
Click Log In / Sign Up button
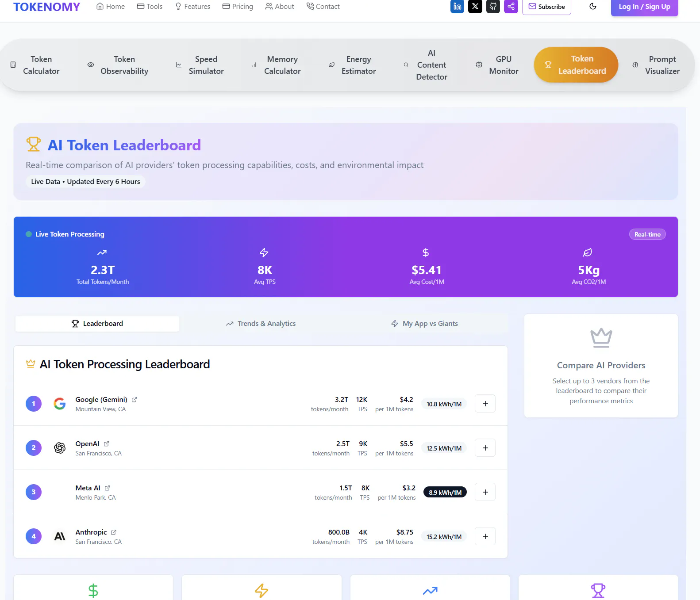click(644, 7)
